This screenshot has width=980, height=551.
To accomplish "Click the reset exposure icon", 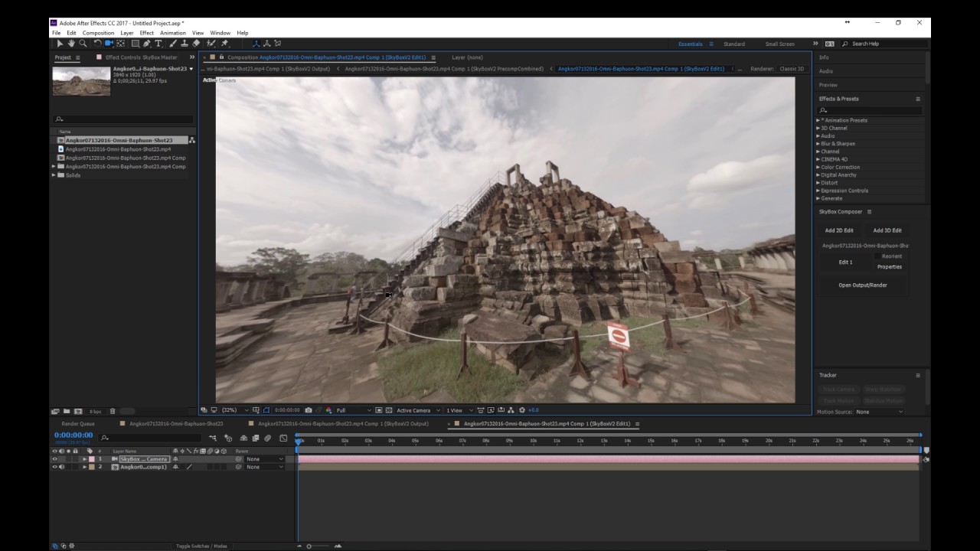I will [x=521, y=410].
